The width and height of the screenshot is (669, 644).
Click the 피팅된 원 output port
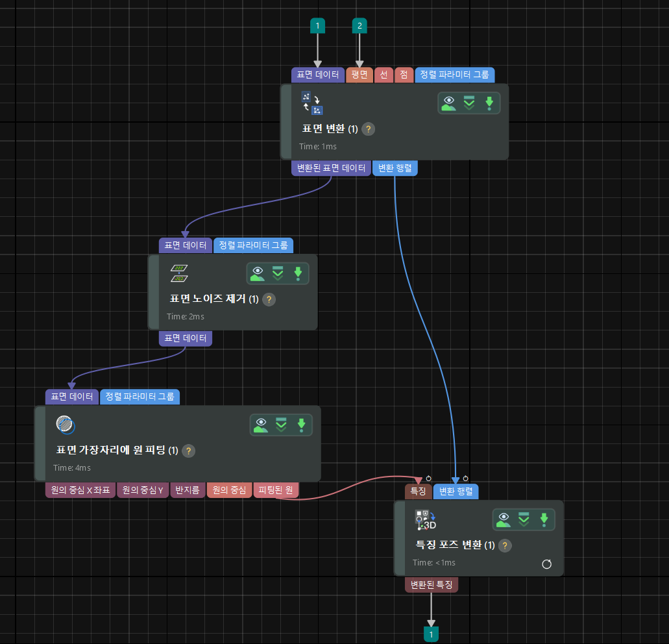[x=276, y=490]
